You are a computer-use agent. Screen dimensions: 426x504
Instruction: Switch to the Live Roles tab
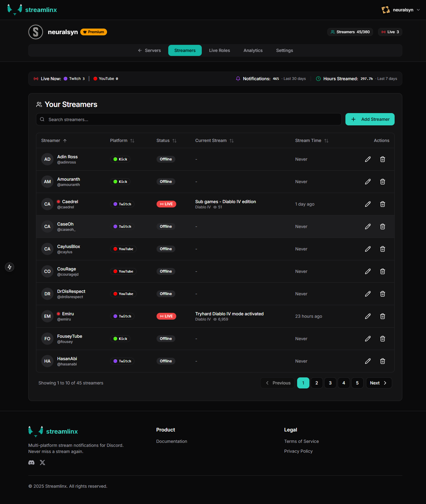(219, 50)
